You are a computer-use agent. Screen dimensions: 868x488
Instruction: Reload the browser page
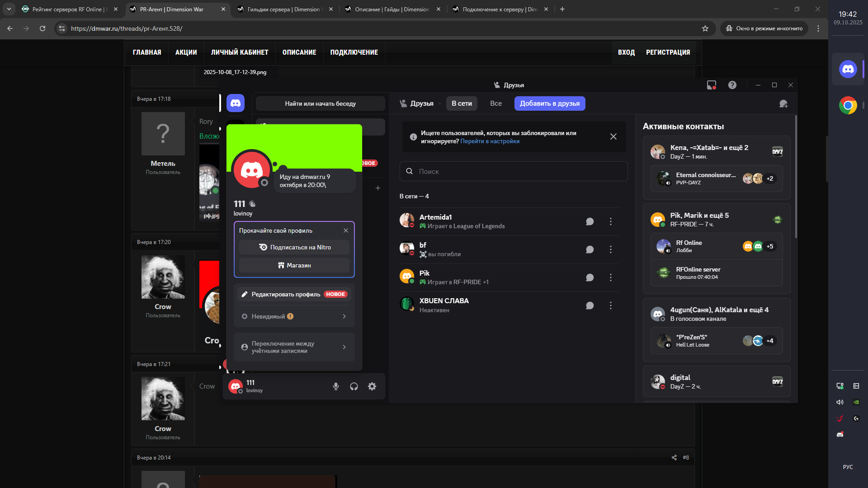(42, 28)
